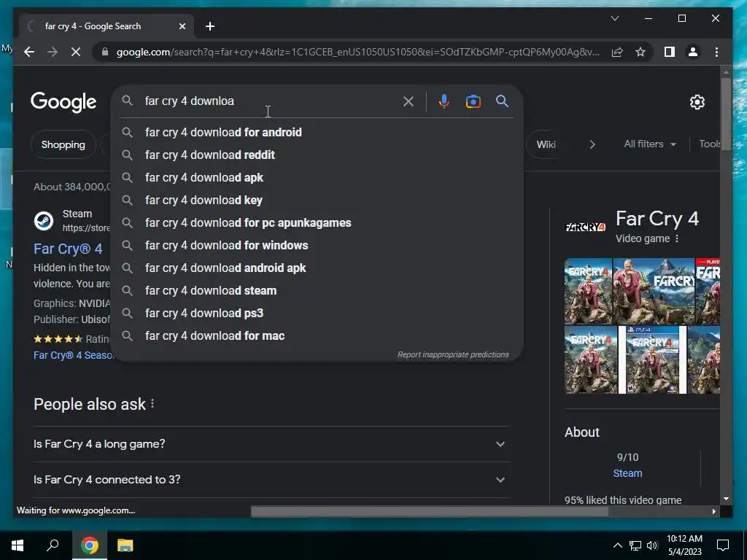Open a new tab with plus button
747x560 pixels.
(x=210, y=26)
